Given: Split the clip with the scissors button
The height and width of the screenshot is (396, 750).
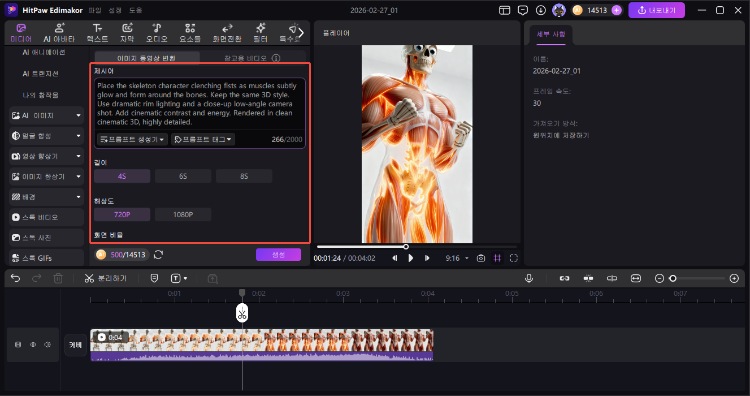Looking at the screenshot, I should coord(106,278).
